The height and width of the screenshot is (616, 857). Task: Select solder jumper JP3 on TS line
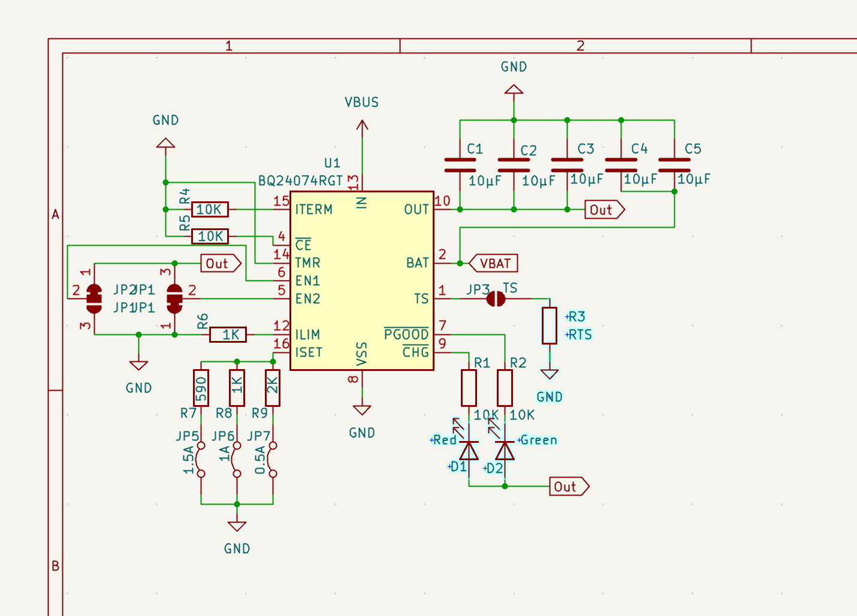tap(496, 298)
